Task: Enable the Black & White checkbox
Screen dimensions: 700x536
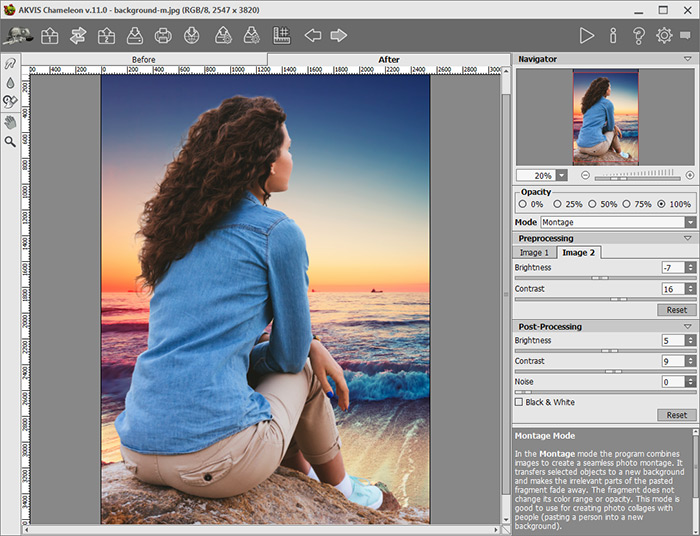Action: pos(519,402)
